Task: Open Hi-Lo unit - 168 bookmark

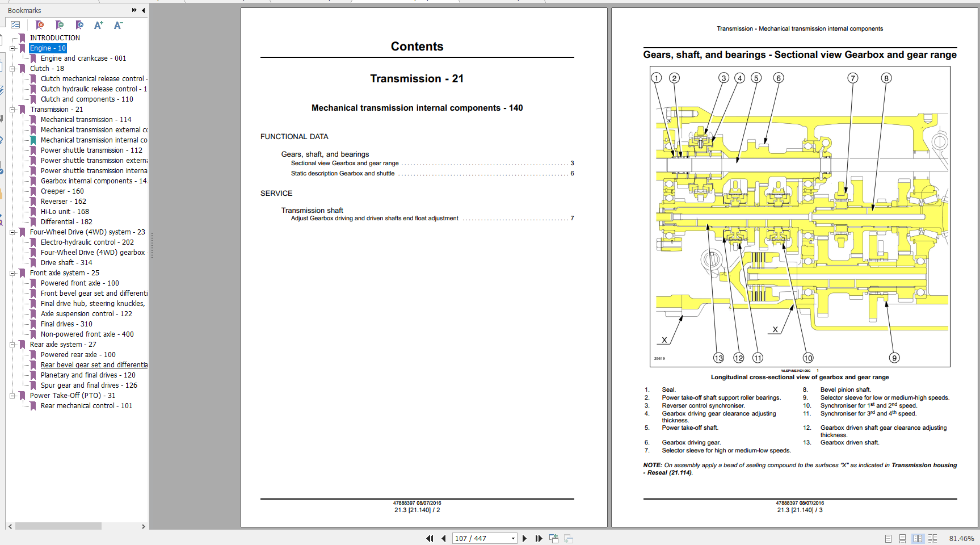Action: (x=65, y=212)
